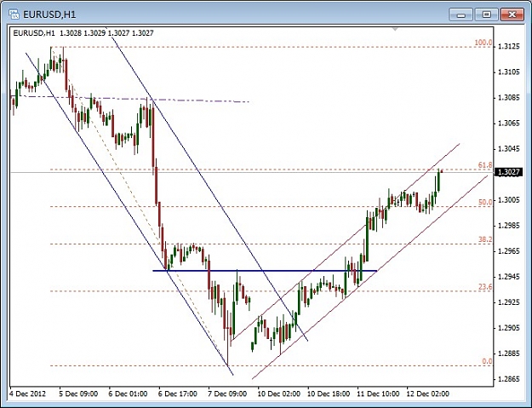The width and height of the screenshot is (532, 408).
Task: Click the 1.2945 price scale value
Action: pos(508,277)
